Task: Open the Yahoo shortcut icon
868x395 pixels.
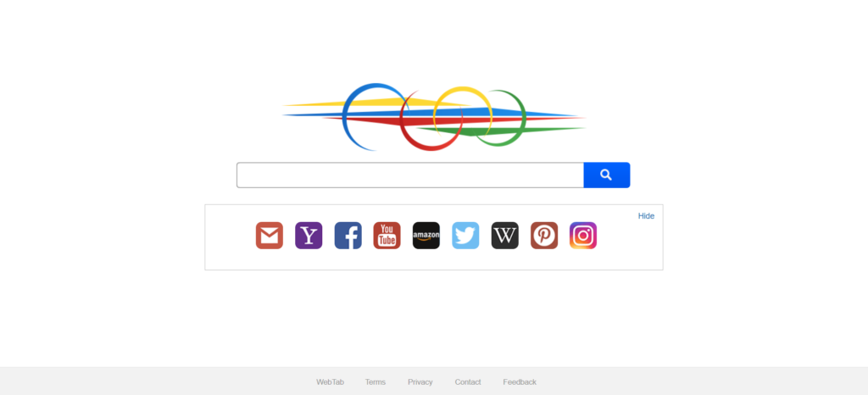Action: [x=309, y=236]
